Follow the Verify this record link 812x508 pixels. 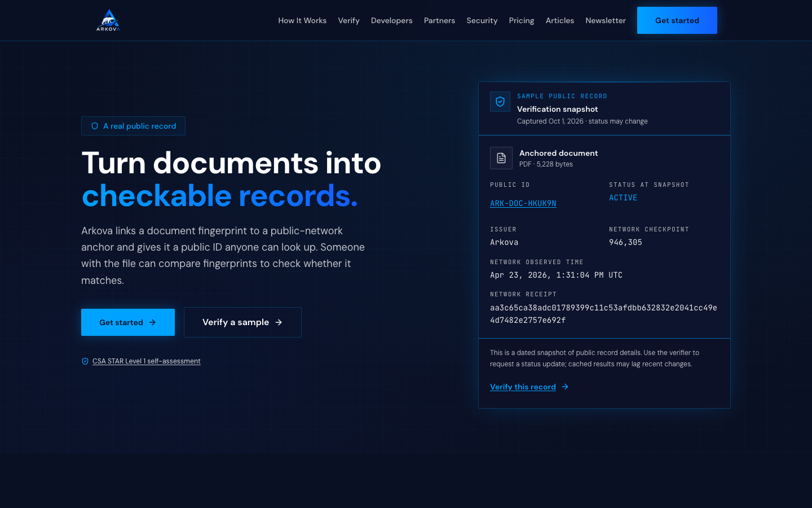pos(523,387)
